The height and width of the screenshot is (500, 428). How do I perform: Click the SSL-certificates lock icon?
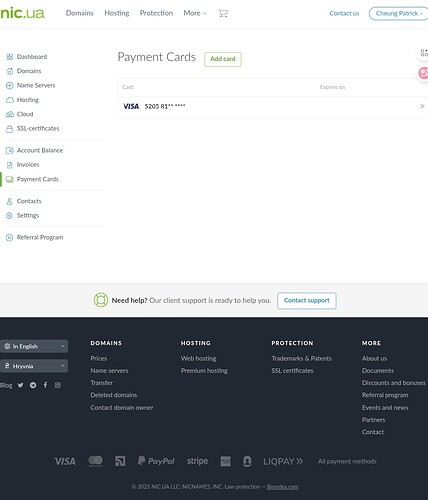point(10,129)
